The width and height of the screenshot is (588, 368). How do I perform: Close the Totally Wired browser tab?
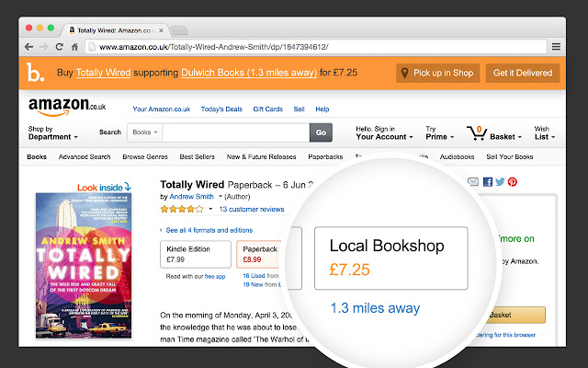pyautogui.click(x=162, y=30)
